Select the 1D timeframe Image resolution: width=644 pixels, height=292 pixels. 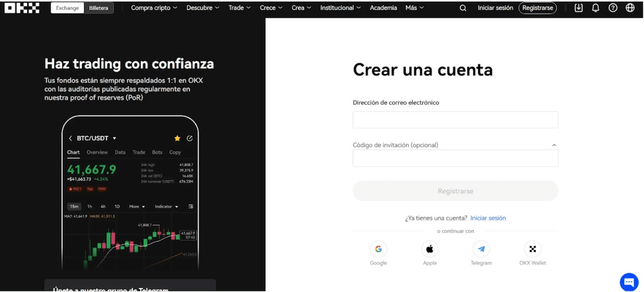pos(117,207)
